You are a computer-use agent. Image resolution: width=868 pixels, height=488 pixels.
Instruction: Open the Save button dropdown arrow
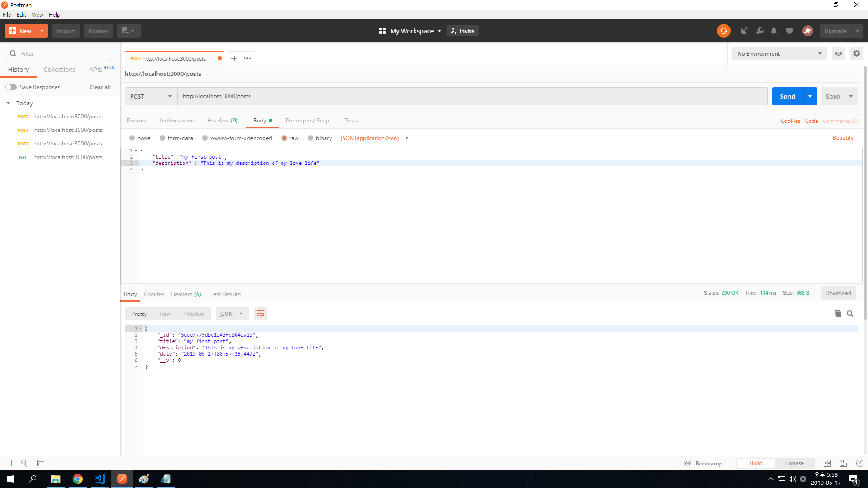[x=851, y=96]
